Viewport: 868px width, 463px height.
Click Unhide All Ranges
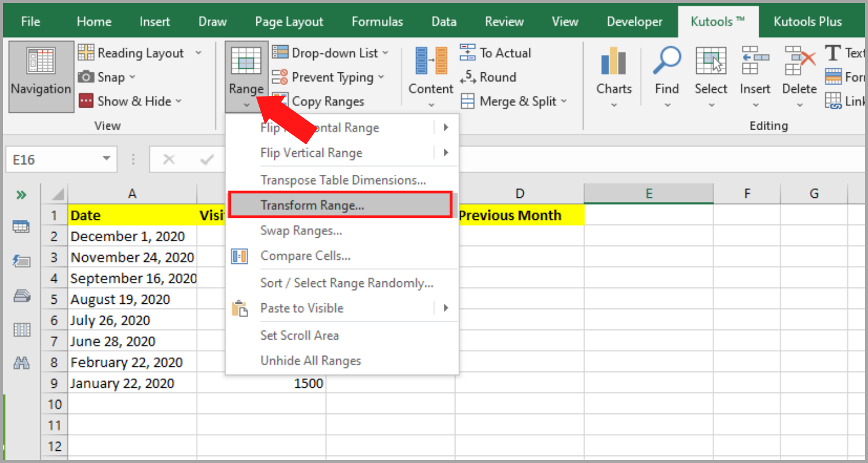311,361
